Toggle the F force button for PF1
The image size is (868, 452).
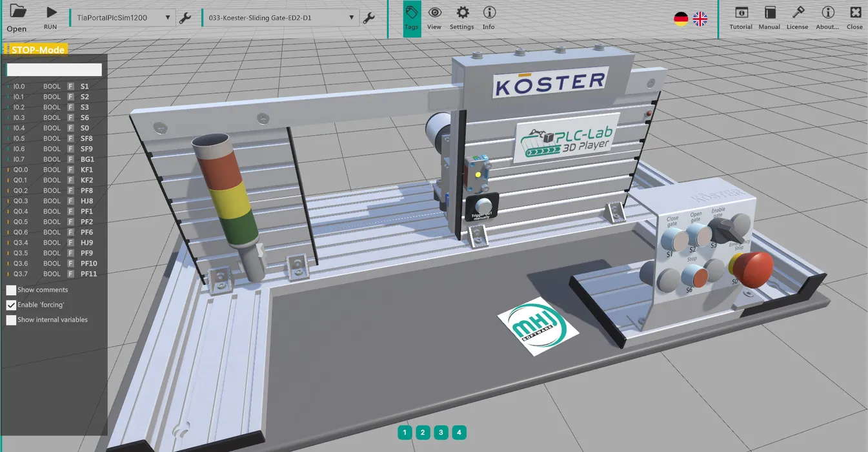coord(70,211)
